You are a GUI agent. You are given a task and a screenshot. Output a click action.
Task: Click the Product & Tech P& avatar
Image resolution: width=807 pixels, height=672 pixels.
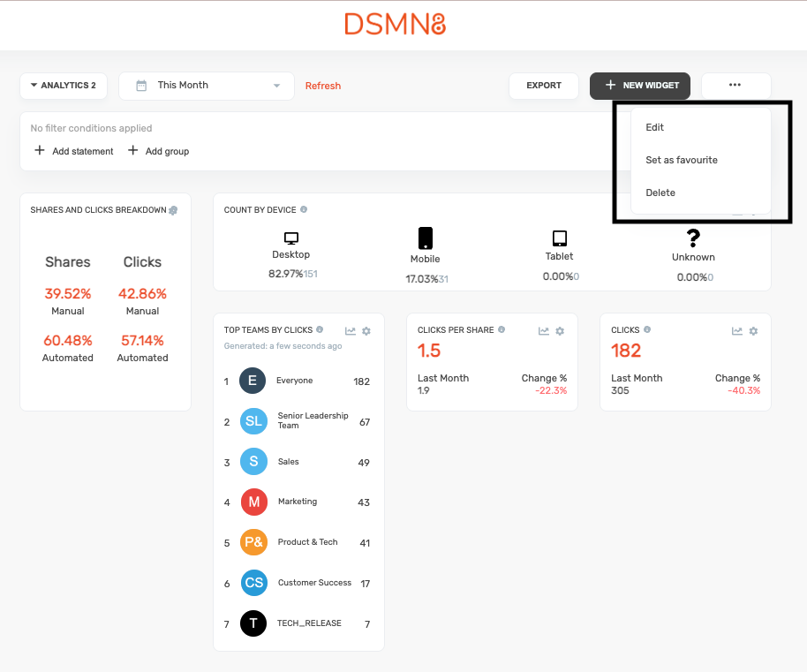coord(253,542)
